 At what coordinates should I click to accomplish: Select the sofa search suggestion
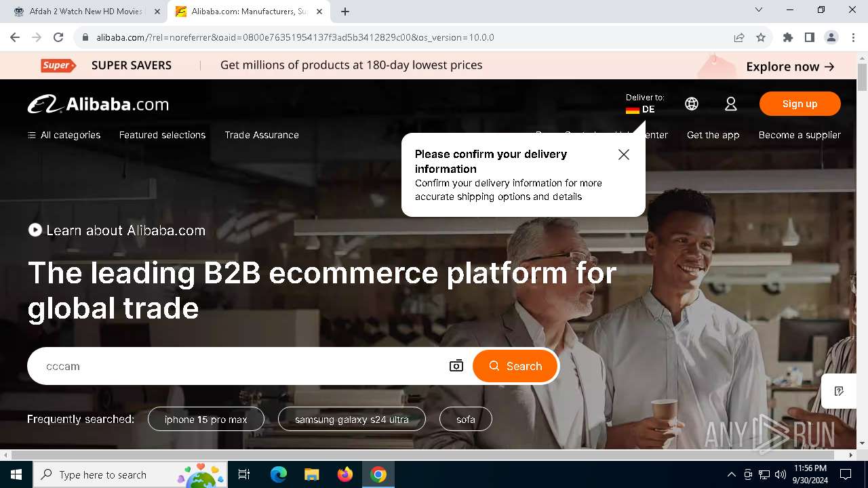(x=466, y=420)
